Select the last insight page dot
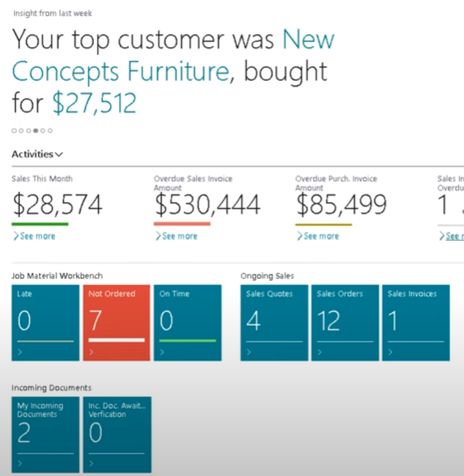Image resolution: width=464 pixels, height=476 pixels. pyautogui.click(x=50, y=130)
